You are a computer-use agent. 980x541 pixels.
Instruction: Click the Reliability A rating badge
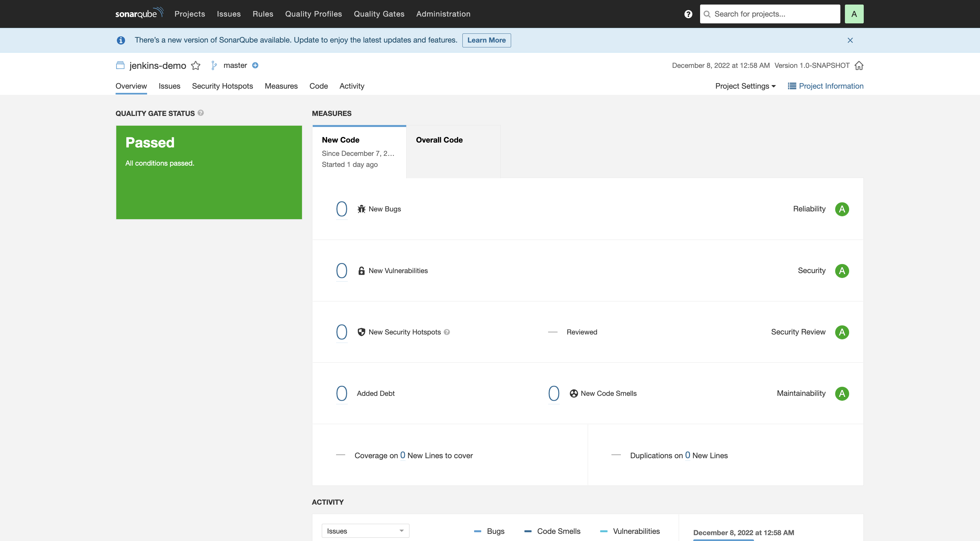coord(842,209)
